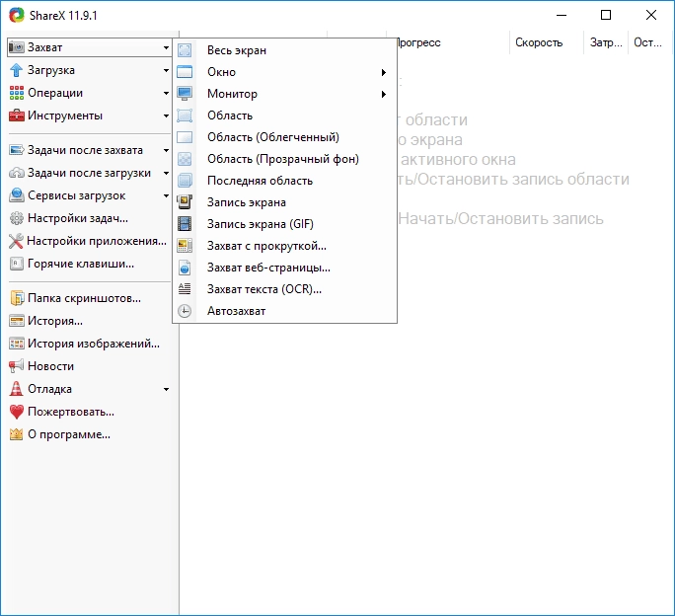675x616 pixels.
Task: Select Область (Облегченный) menu entry
Action: (284, 137)
